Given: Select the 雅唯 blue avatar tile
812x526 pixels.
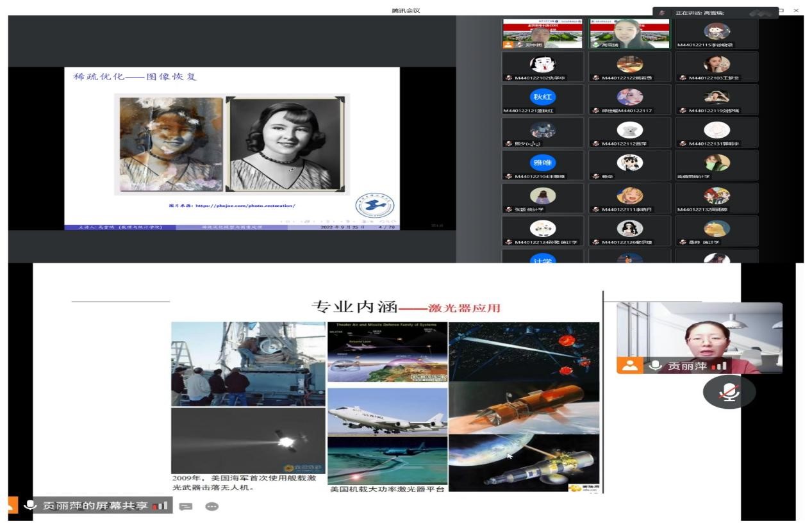Looking at the screenshot, I should [x=542, y=163].
